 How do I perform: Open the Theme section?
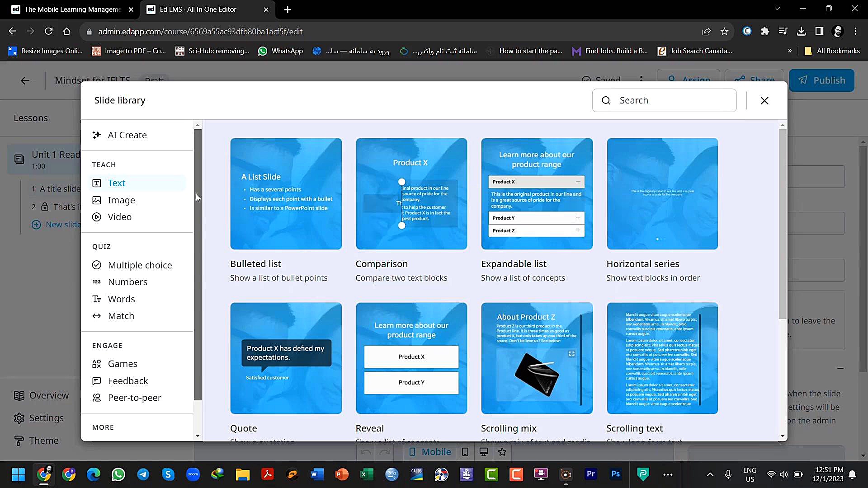[36, 441]
